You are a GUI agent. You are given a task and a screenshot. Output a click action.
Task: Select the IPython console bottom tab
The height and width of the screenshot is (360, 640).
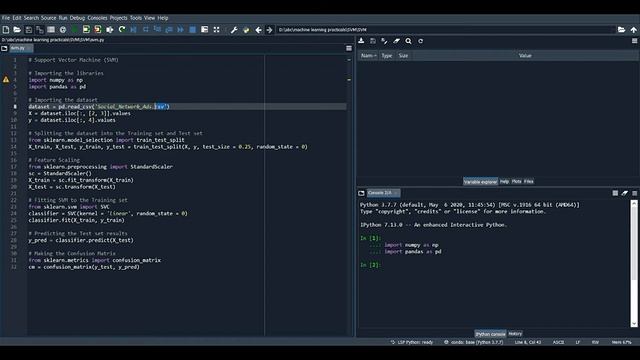490,334
